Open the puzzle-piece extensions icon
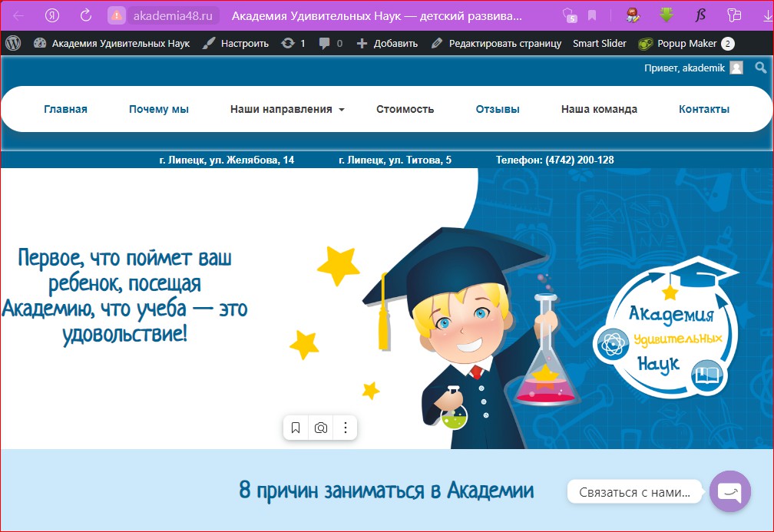This screenshot has height=532, width=774. tap(734, 15)
